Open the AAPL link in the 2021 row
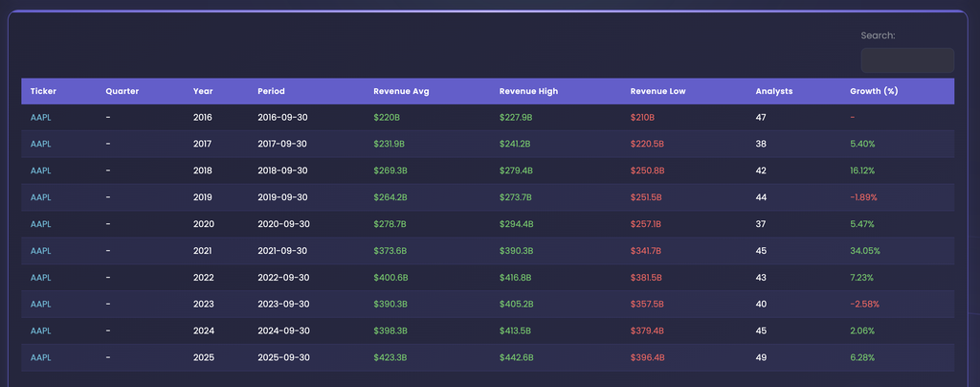The width and height of the screenshot is (980, 387). (x=40, y=251)
